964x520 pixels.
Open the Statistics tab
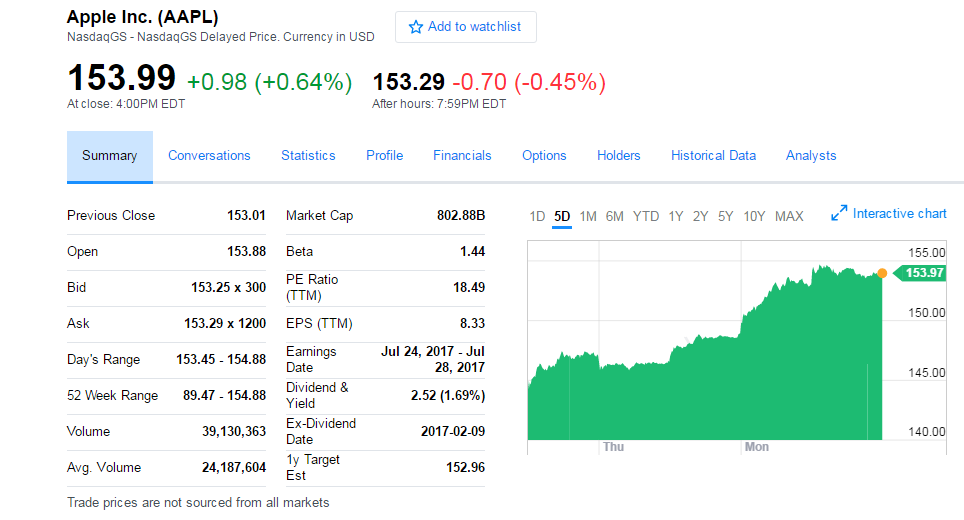point(308,156)
